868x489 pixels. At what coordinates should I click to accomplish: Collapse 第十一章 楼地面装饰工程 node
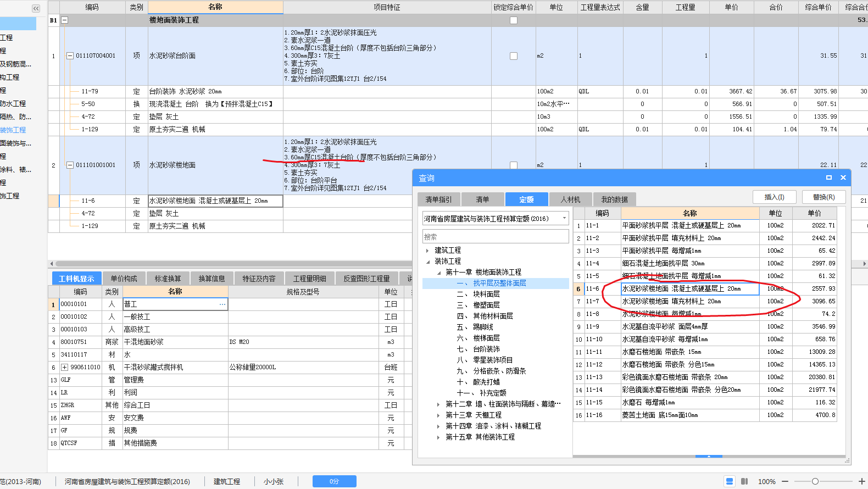pos(438,273)
